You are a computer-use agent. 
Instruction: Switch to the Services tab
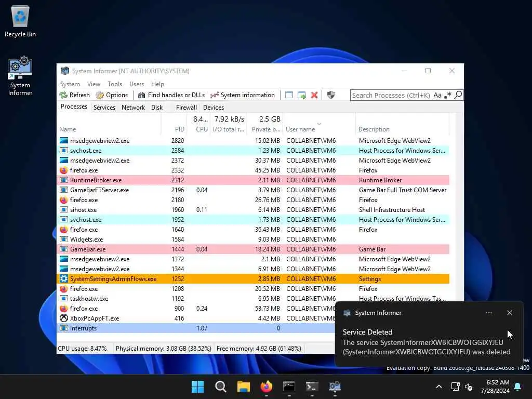(104, 107)
